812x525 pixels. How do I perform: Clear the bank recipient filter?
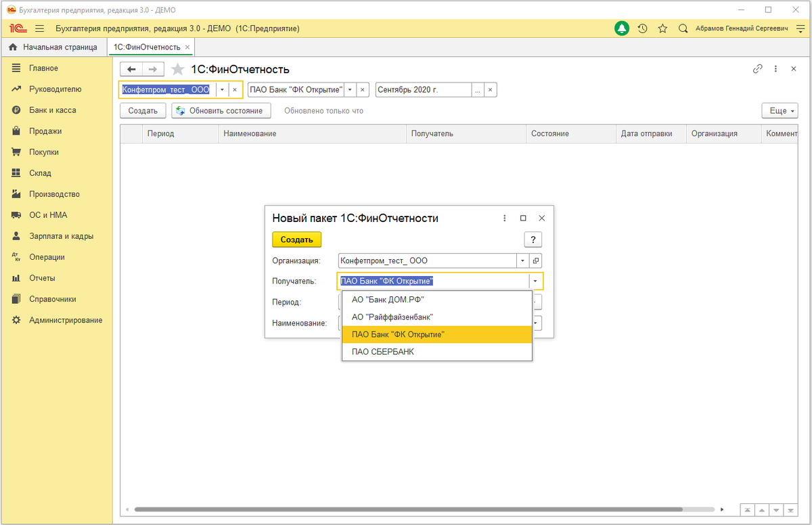coord(362,89)
